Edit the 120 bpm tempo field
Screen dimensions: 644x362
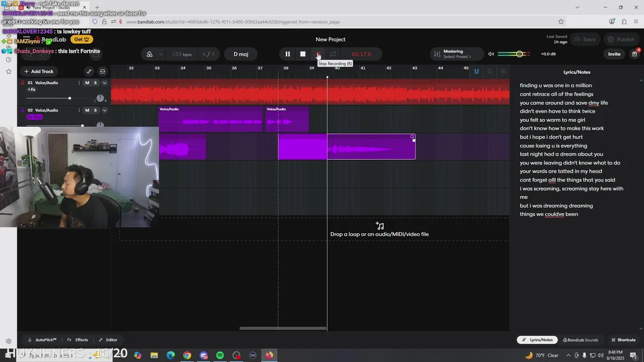tap(182, 54)
